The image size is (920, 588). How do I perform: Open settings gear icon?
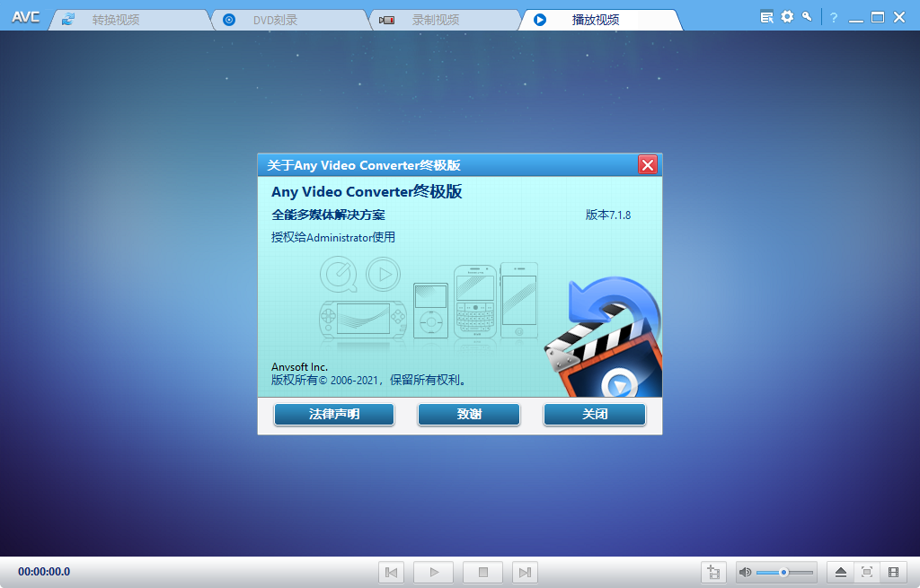(787, 16)
